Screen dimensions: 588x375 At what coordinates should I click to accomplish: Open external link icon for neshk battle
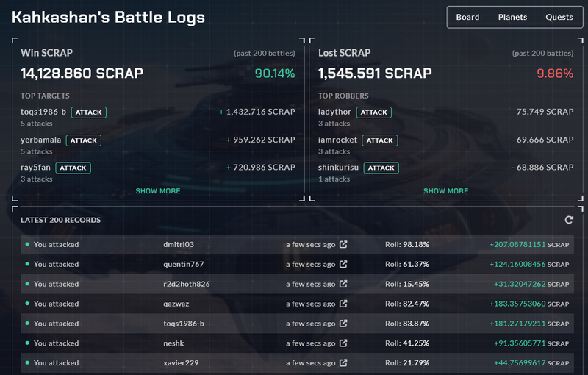(343, 343)
